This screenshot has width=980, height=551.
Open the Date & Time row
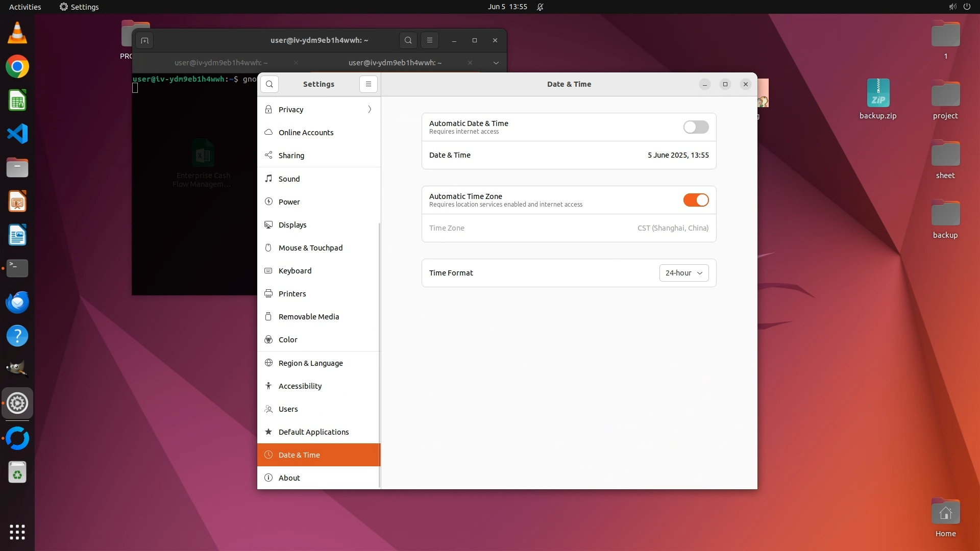569,155
